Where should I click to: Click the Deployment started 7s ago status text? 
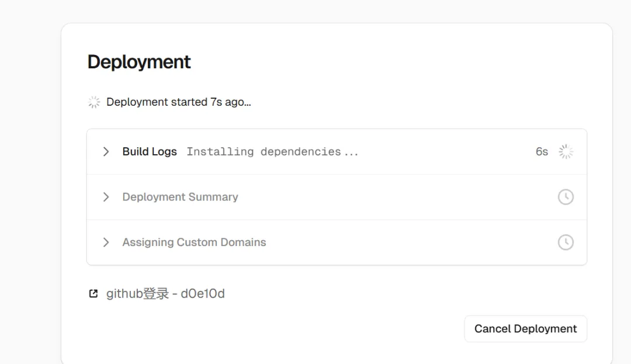click(x=178, y=102)
